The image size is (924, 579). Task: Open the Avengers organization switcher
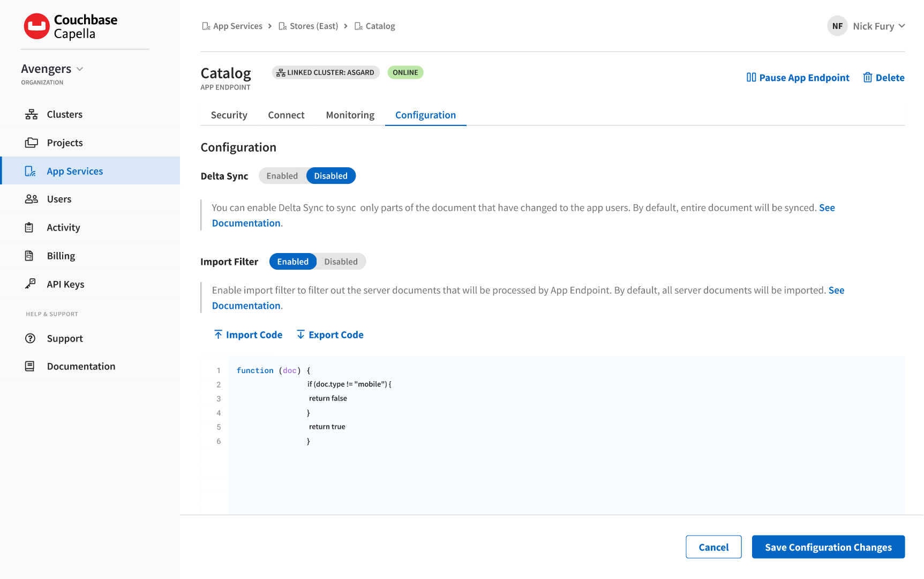pyautogui.click(x=52, y=69)
